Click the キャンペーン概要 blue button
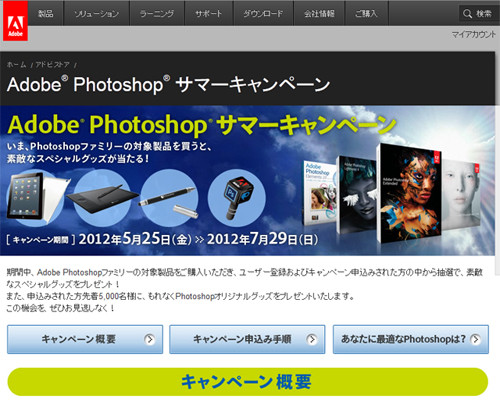The width and height of the screenshot is (500, 406). 85,339
